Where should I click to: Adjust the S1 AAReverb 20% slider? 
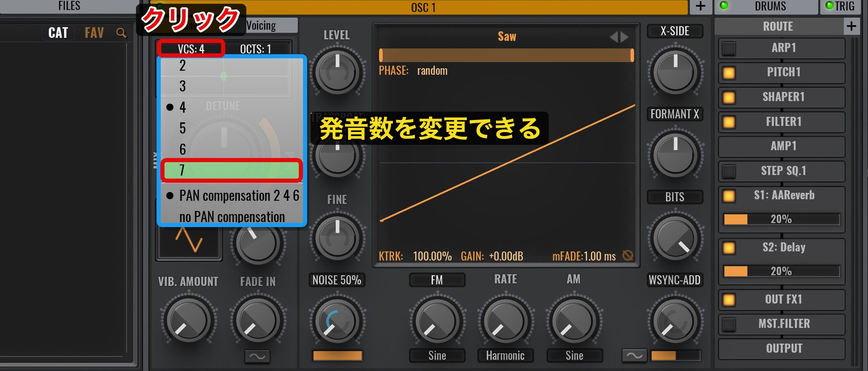click(x=782, y=219)
